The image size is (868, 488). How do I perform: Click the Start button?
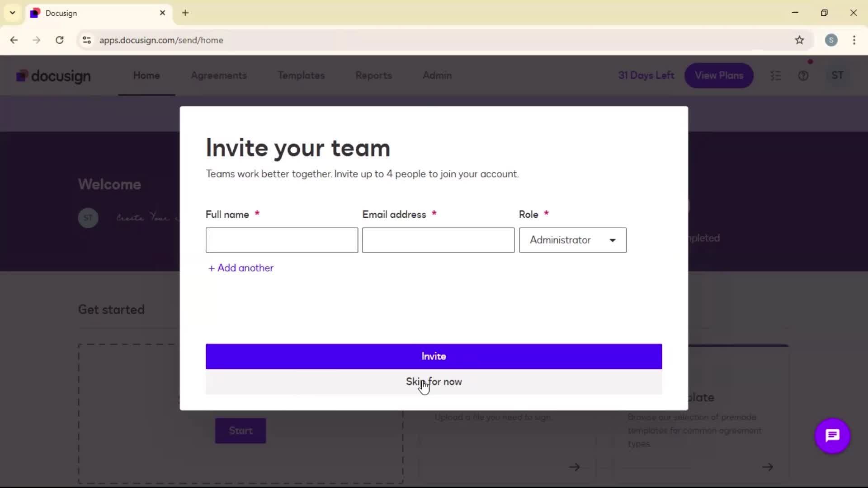(241, 431)
